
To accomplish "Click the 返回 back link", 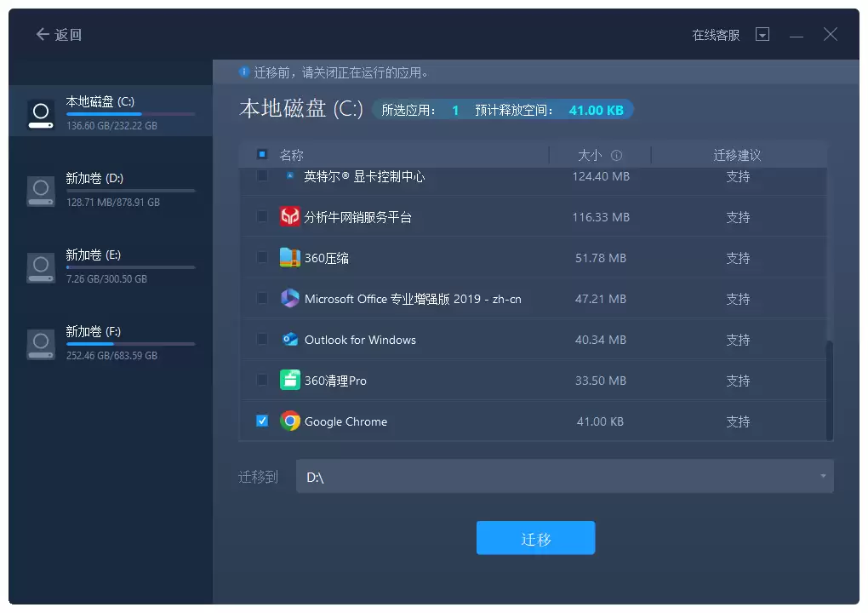I will point(58,34).
